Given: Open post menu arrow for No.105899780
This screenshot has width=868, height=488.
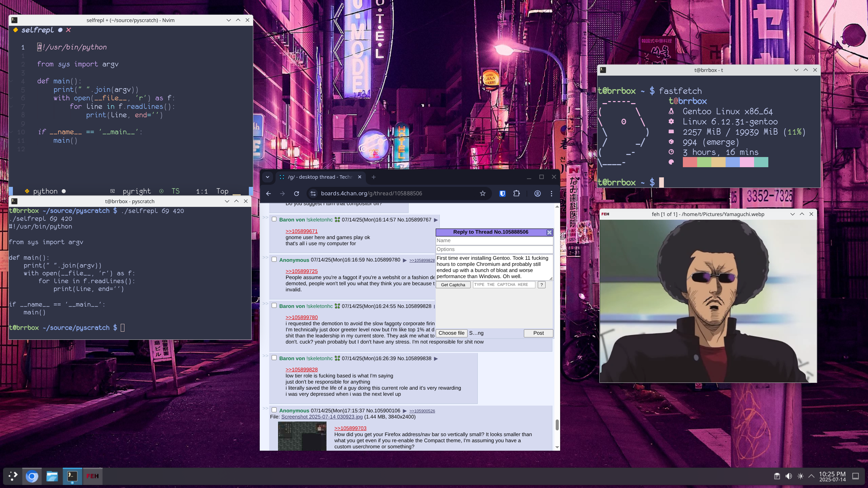Looking at the screenshot, I should [405, 260].
